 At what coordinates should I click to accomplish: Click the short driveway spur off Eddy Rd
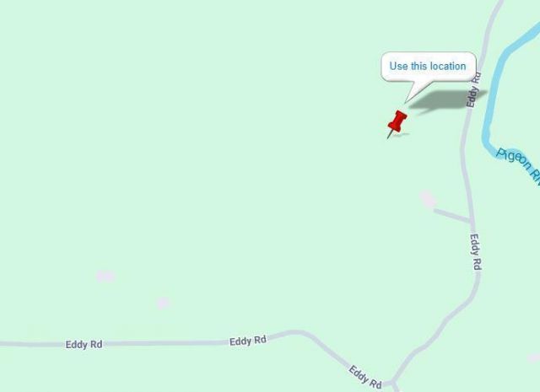click(x=452, y=215)
